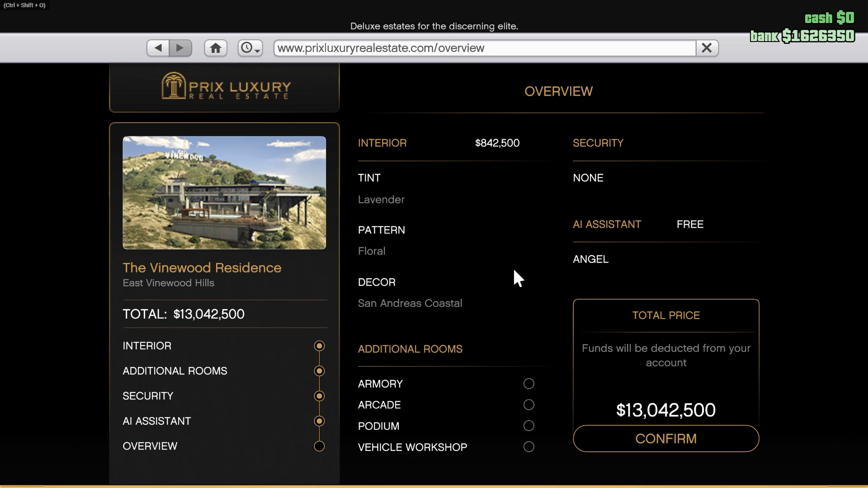
Task: Click the browser back arrow
Action: point(158,48)
